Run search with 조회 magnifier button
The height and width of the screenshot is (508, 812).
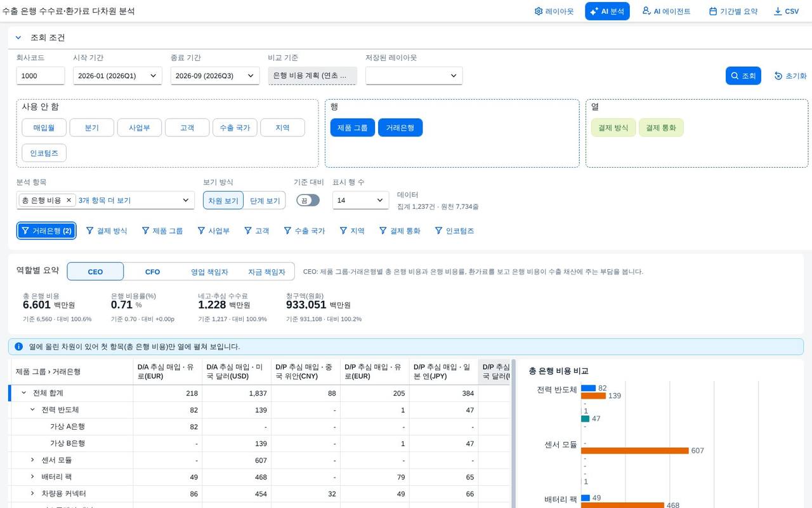pos(743,76)
